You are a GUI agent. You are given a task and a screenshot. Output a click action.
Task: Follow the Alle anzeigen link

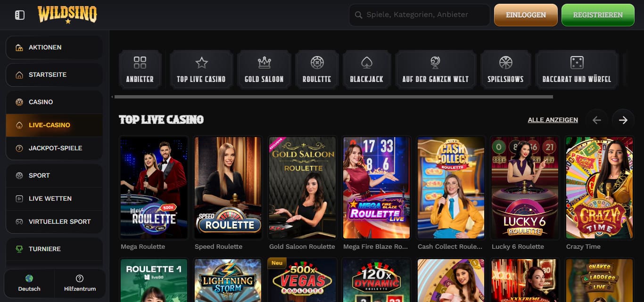(553, 120)
